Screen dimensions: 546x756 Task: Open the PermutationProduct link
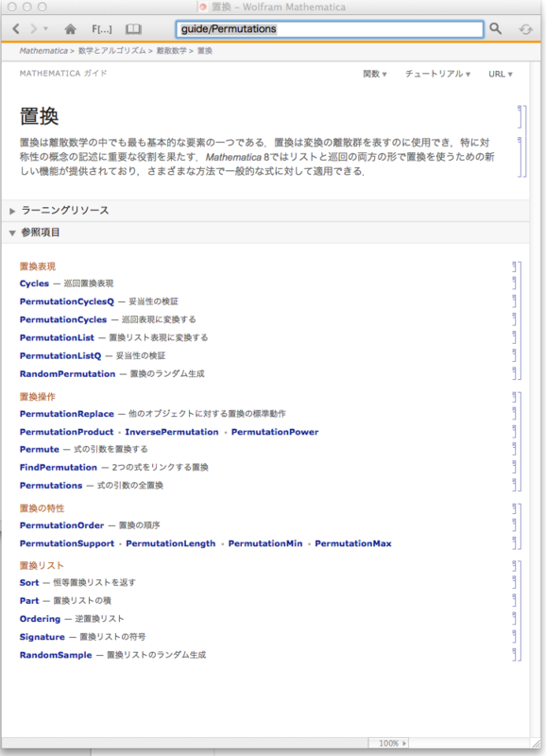tap(66, 432)
